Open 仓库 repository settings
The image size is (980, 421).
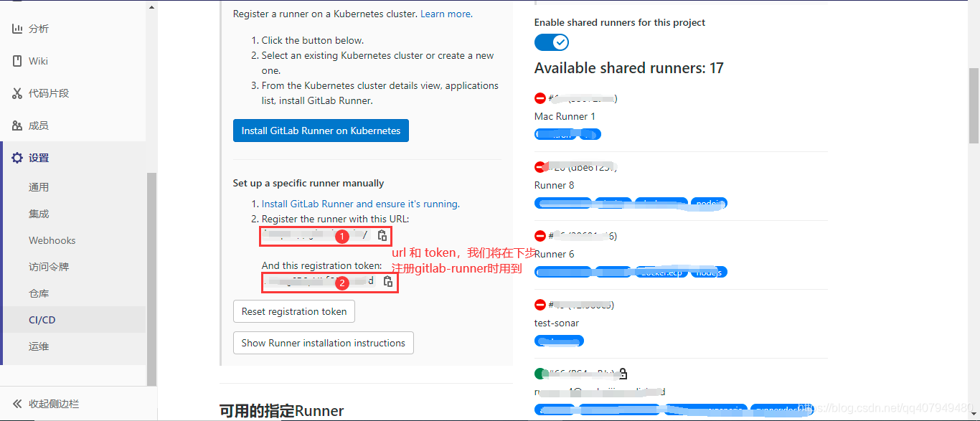[39, 293]
